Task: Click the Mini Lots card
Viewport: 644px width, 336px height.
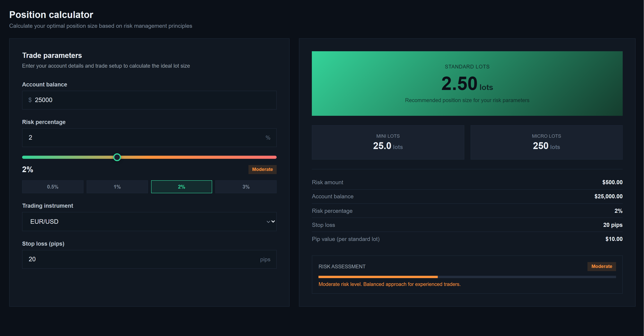Action: pos(388,143)
